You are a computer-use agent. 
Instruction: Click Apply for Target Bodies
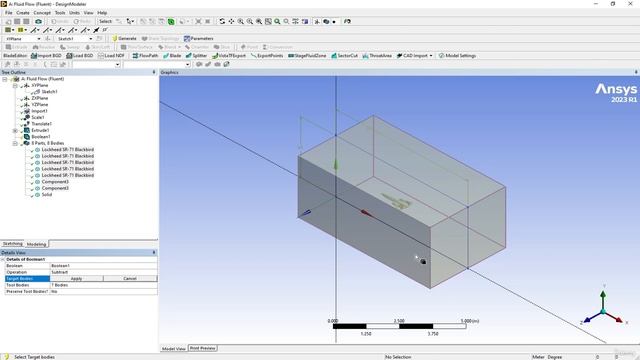(76, 278)
